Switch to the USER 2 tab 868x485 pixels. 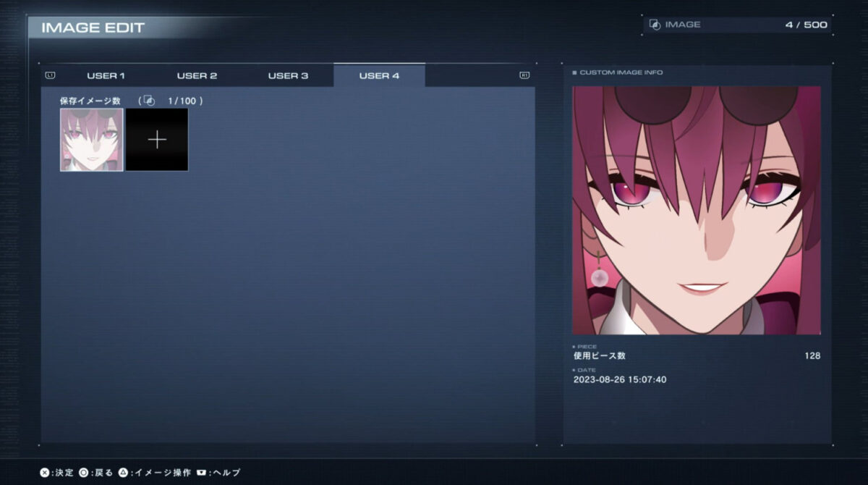[x=197, y=76]
